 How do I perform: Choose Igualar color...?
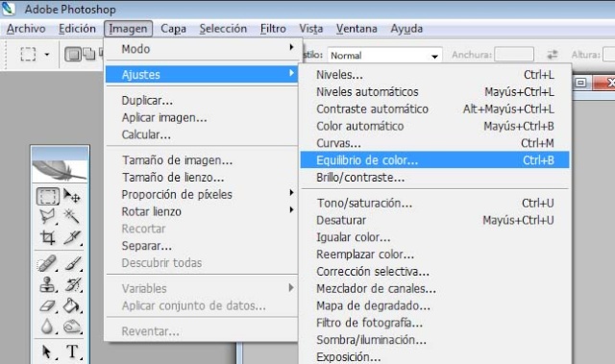click(434, 237)
